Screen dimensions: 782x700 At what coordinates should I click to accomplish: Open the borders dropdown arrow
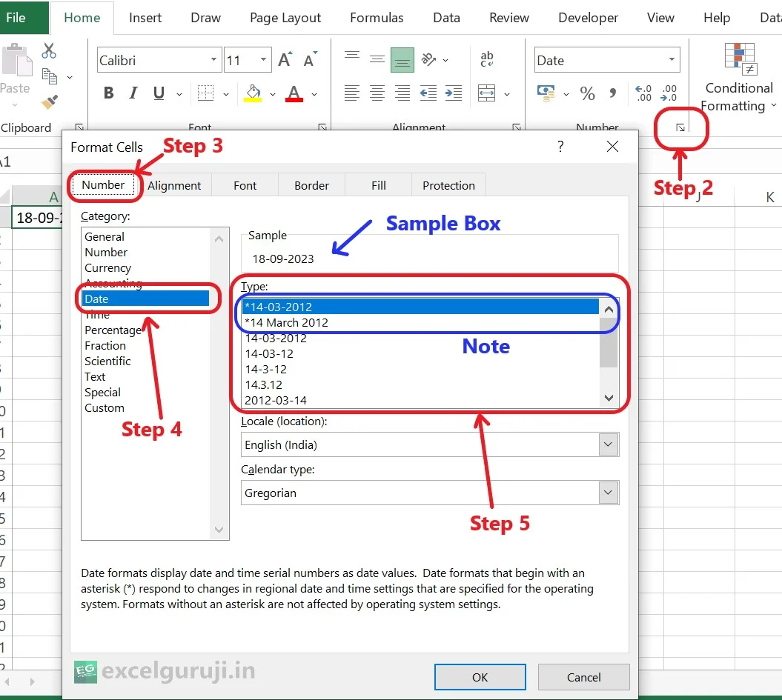click(x=226, y=94)
